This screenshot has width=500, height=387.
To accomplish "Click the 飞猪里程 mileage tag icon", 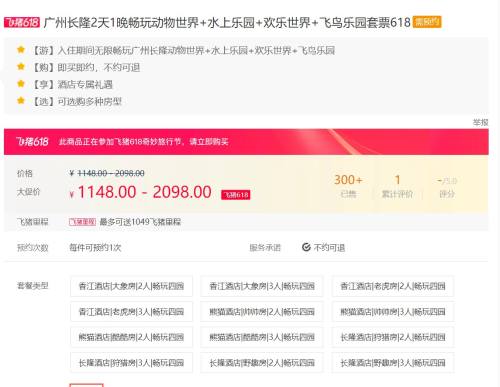I will pyautogui.click(x=82, y=222).
